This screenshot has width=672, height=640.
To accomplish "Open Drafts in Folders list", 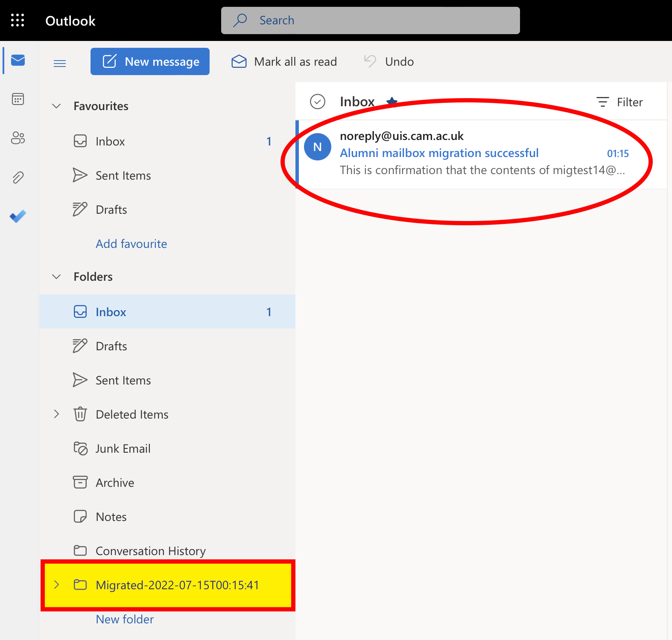I will (x=167, y=346).
